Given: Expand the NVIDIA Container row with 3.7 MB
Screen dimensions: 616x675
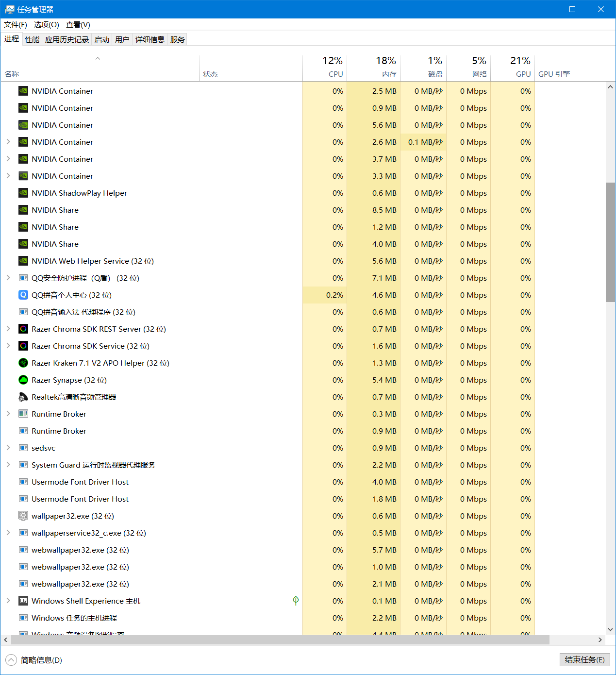Looking at the screenshot, I should click(x=8, y=159).
